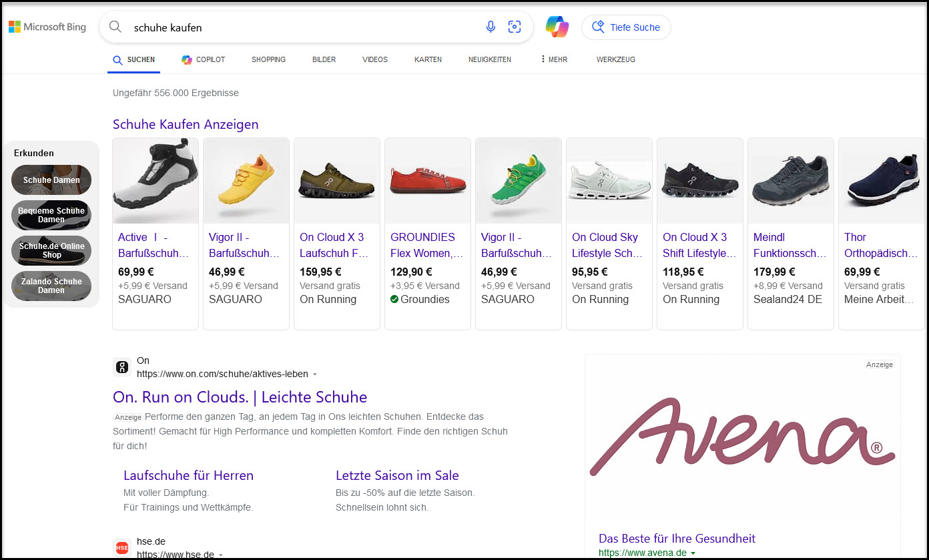929x560 pixels.
Task: Click 'GROUNDIES Flex Women' product title
Action: pos(426,245)
